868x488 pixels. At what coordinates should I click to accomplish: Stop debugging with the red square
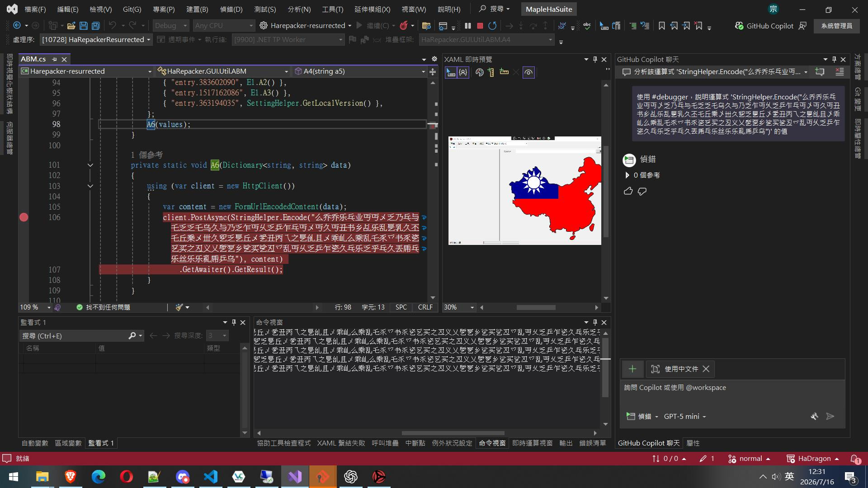480,26
